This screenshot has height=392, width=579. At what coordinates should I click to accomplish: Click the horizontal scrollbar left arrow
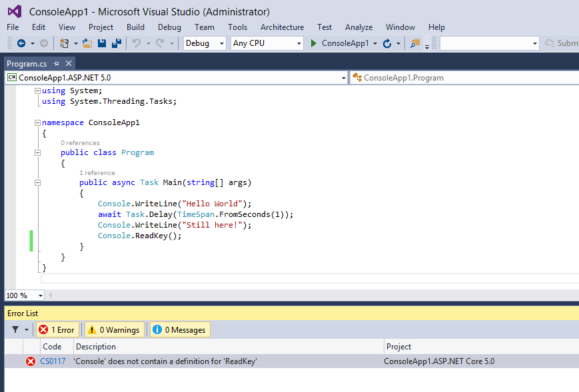51,295
